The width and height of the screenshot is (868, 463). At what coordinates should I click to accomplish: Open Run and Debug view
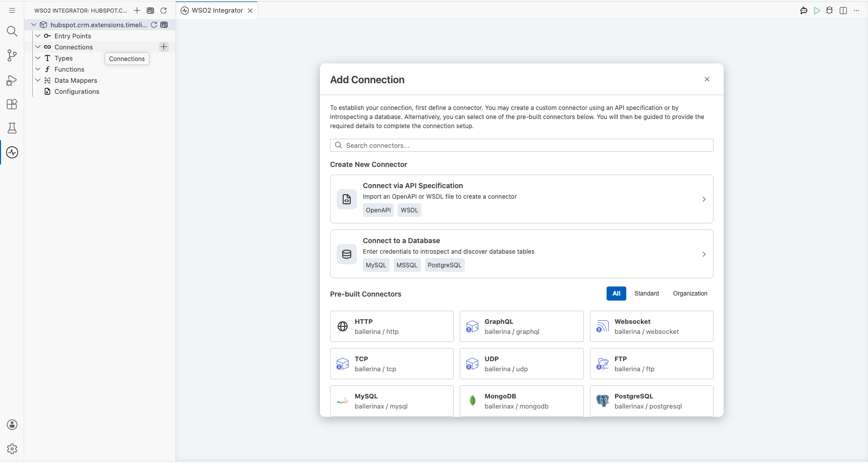12,80
